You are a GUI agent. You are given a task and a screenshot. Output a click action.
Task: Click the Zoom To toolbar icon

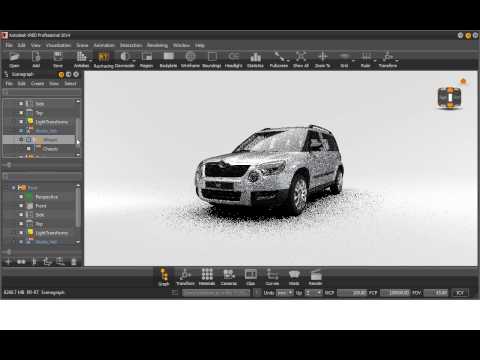pos(322,57)
